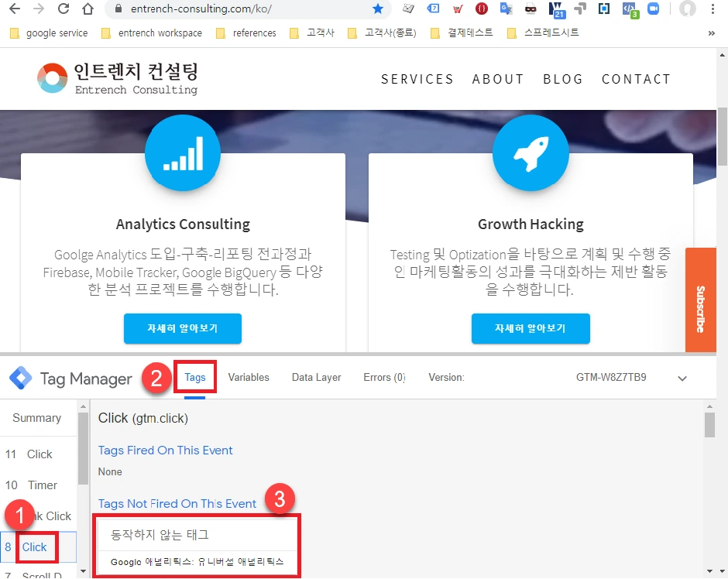Click 자세히 알아보기 under Growth Hacking
This screenshot has width=728, height=579.
coord(531,328)
